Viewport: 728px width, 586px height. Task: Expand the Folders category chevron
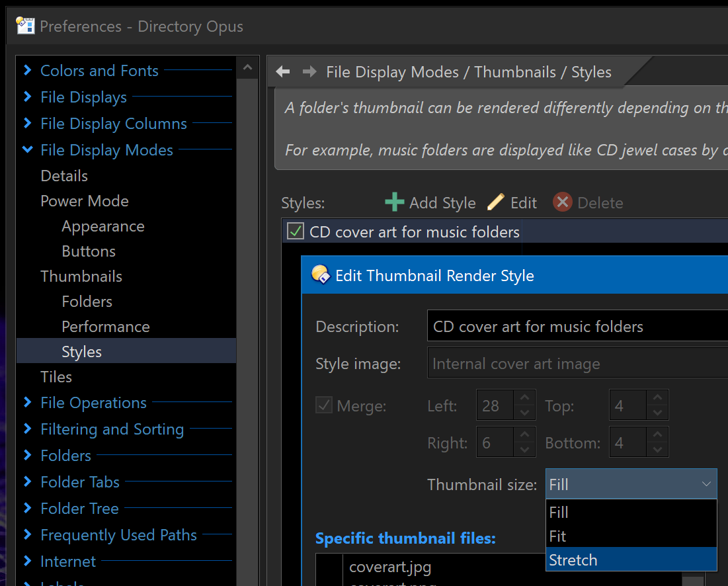pyautogui.click(x=27, y=455)
